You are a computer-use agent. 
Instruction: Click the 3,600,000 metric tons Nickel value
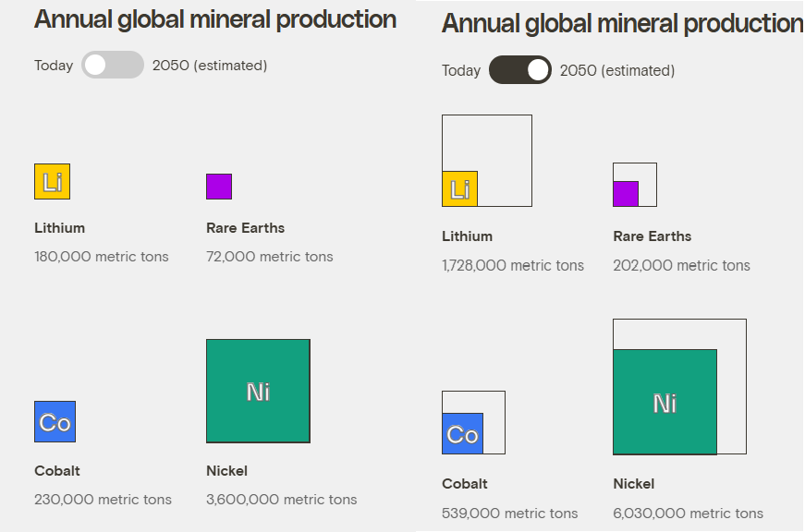(x=282, y=500)
